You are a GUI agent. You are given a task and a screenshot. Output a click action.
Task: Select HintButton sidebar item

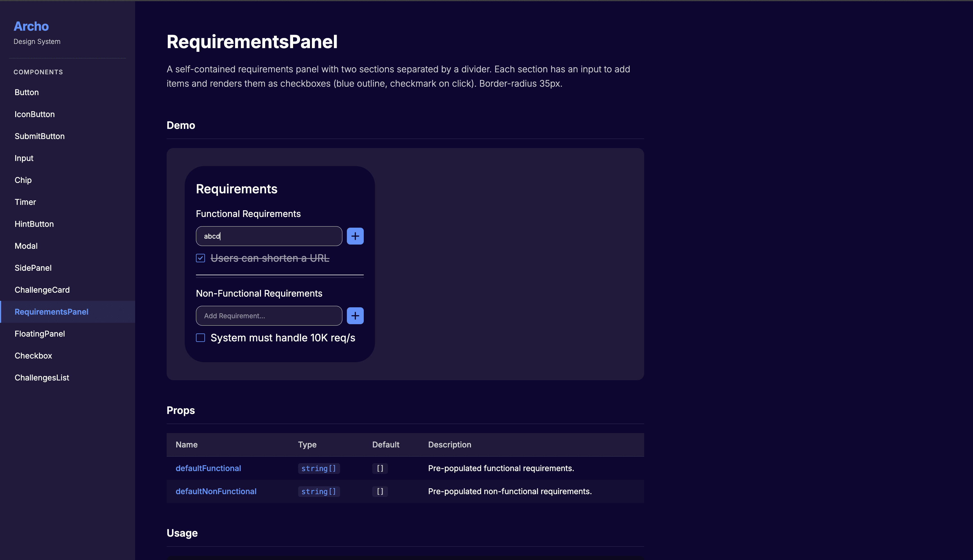pyautogui.click(x=34, y=224)
